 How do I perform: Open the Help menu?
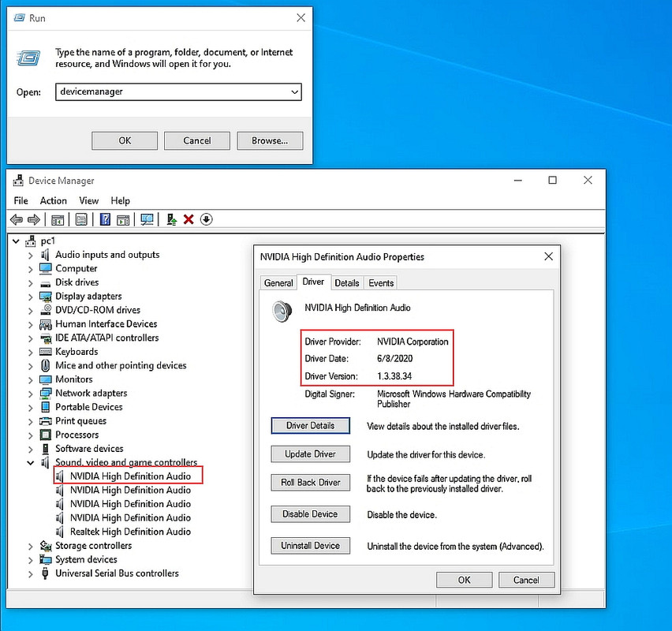120,200
